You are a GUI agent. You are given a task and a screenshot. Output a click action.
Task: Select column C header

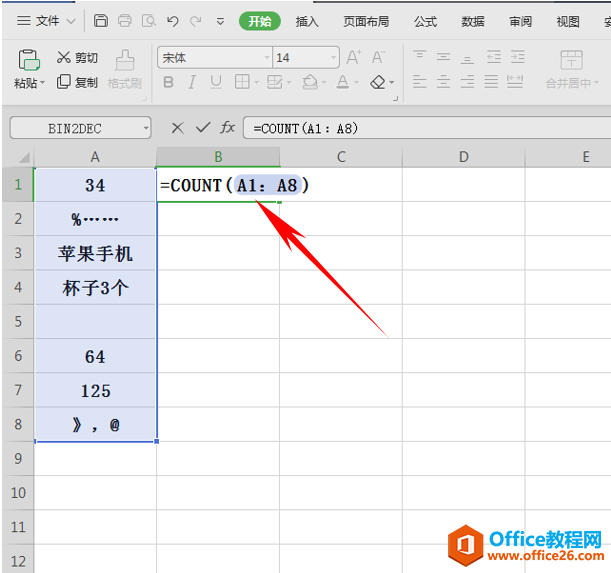341,157
